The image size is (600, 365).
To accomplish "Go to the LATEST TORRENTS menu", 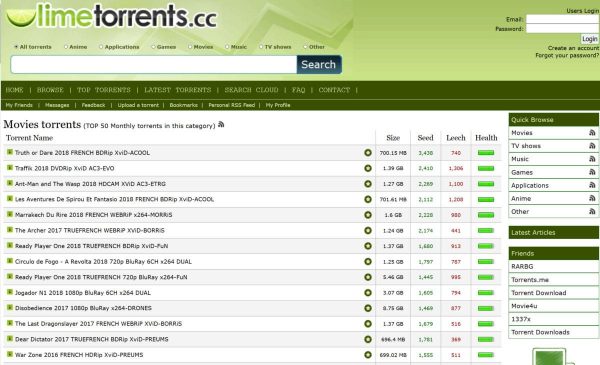I will (178, 90).
